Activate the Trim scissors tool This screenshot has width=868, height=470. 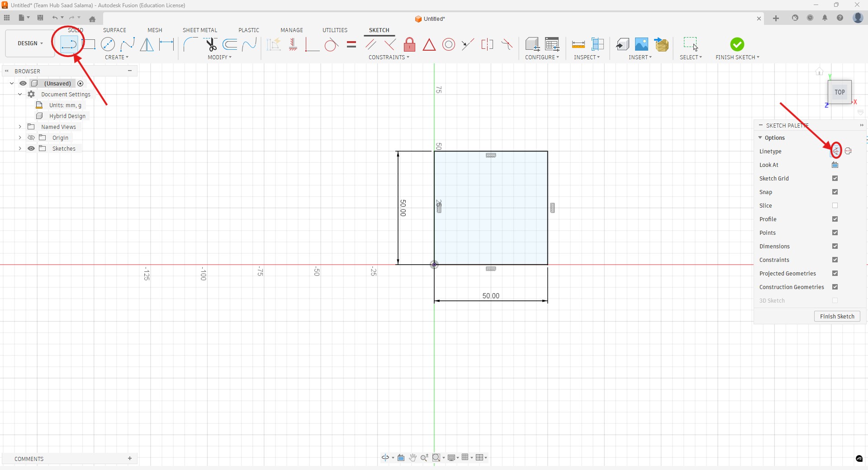(x=211, y=44)
